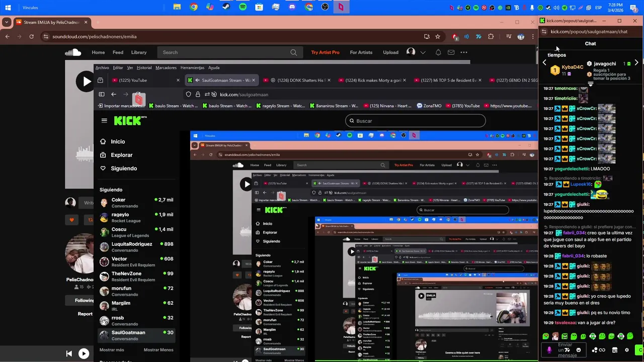Click Mostrar Menos in Kick sidebar

tap(158, 350)
